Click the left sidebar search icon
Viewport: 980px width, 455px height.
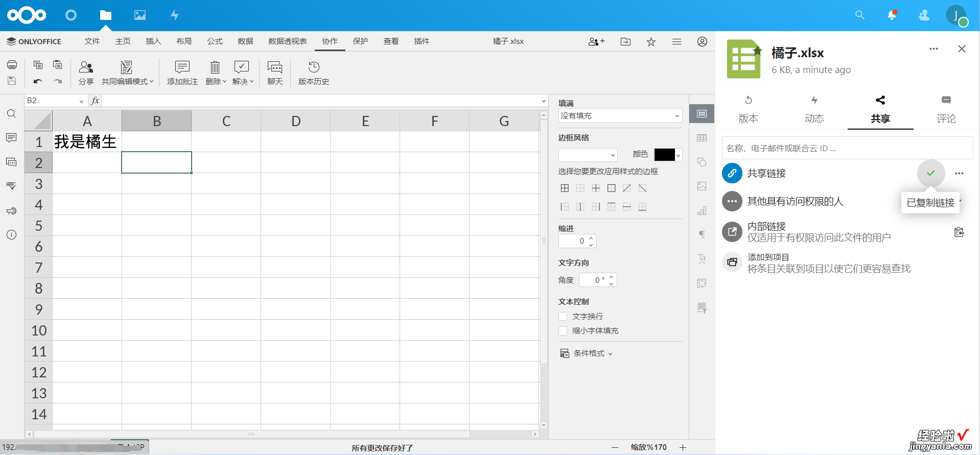[x=11, y=114]
